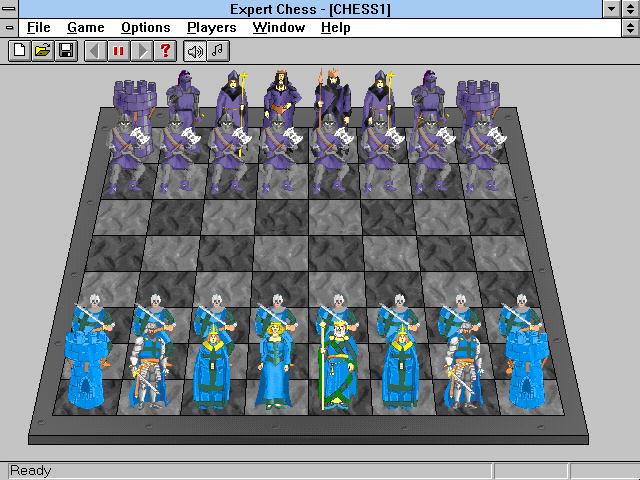Select the blue knight beside the right rook

(464, 366)
